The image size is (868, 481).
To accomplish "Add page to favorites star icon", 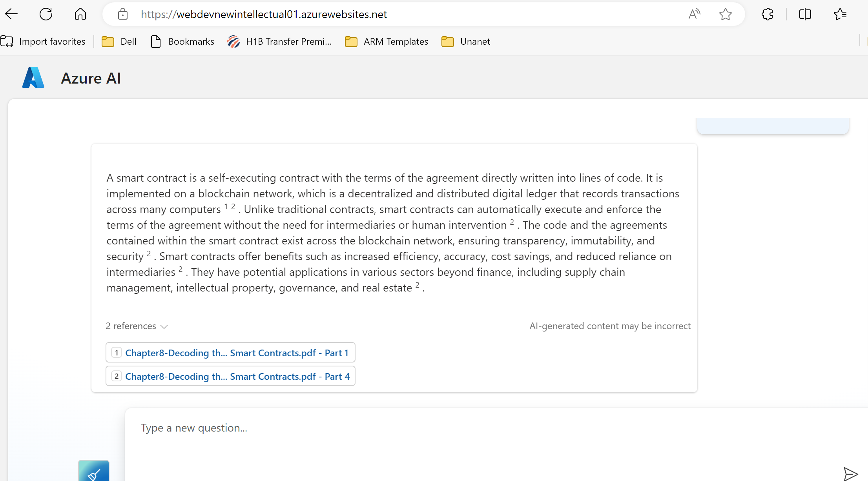I will (725, 15).
